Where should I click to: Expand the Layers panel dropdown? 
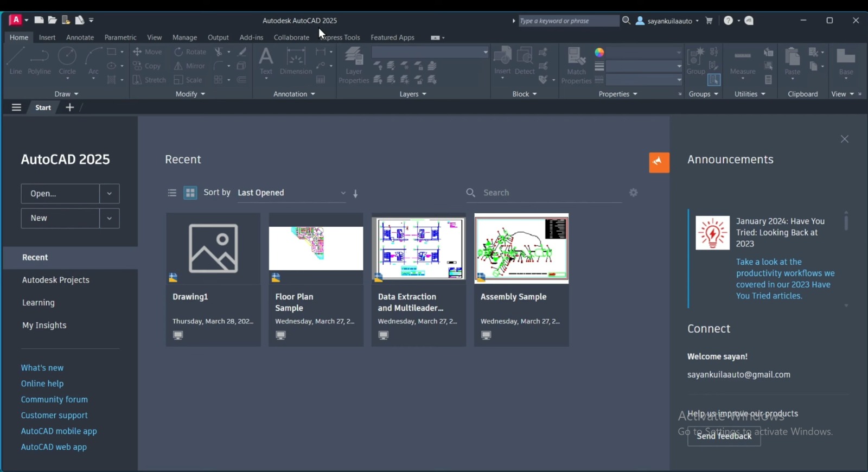pyautogui.click(x=413, y=94)
